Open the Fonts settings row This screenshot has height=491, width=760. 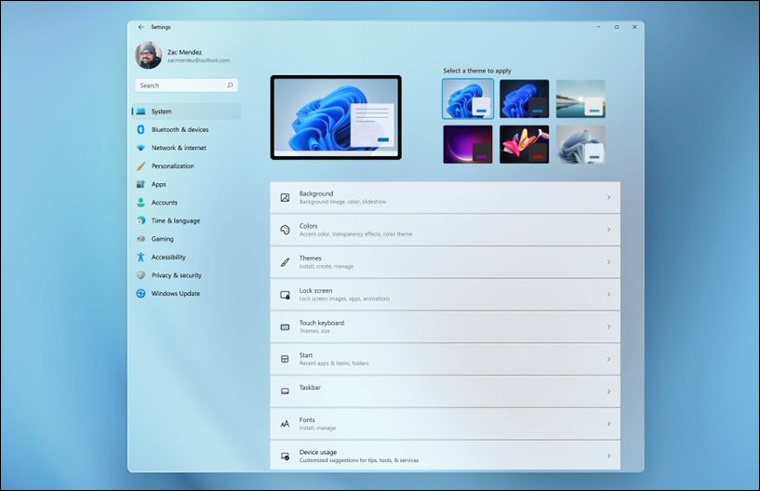tap(445, 424)
